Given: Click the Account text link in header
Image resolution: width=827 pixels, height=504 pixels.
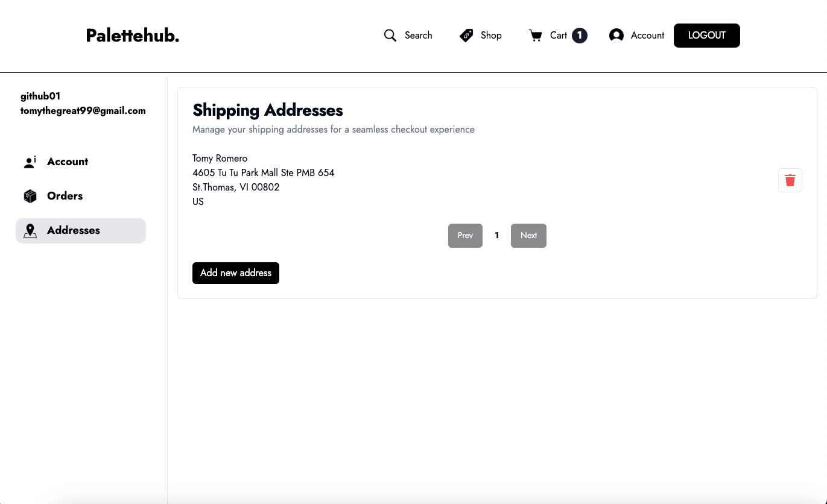Looking at the screenshot, I should click(647, 36).
